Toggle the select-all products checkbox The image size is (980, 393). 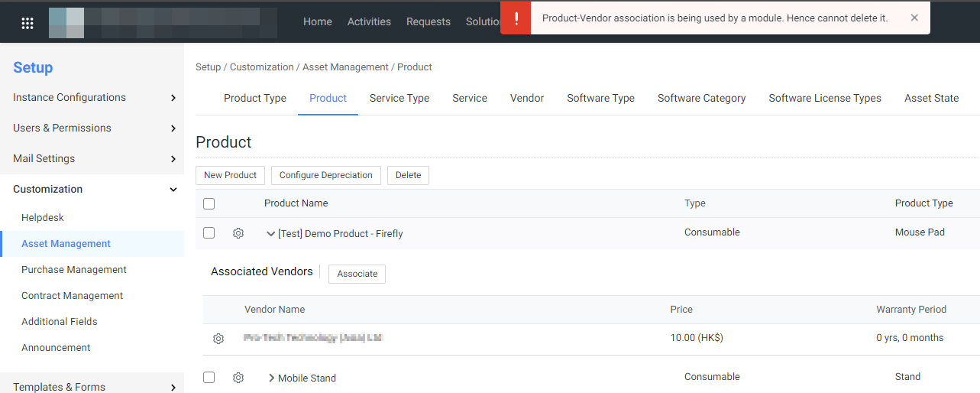209,203
